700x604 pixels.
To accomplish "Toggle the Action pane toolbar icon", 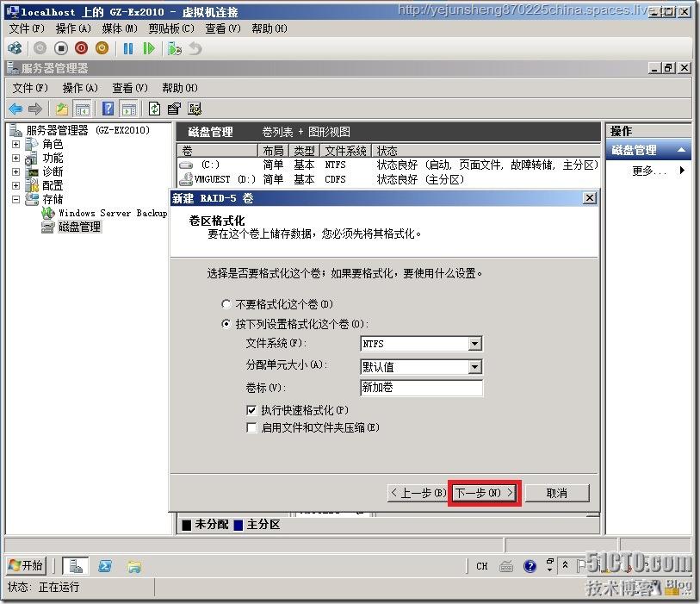I will pyautogui.click(x=128, y=109).
